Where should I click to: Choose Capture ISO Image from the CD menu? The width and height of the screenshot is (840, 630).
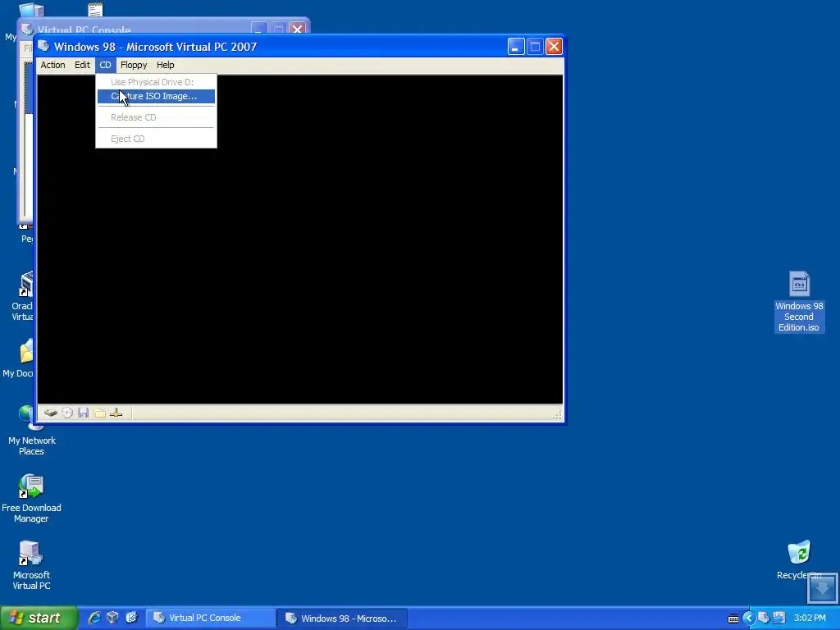point(156,96)
